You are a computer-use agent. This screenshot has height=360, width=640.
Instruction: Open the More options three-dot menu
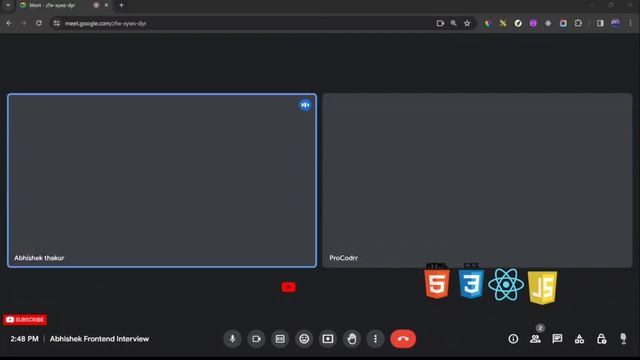tap(376, 339)
